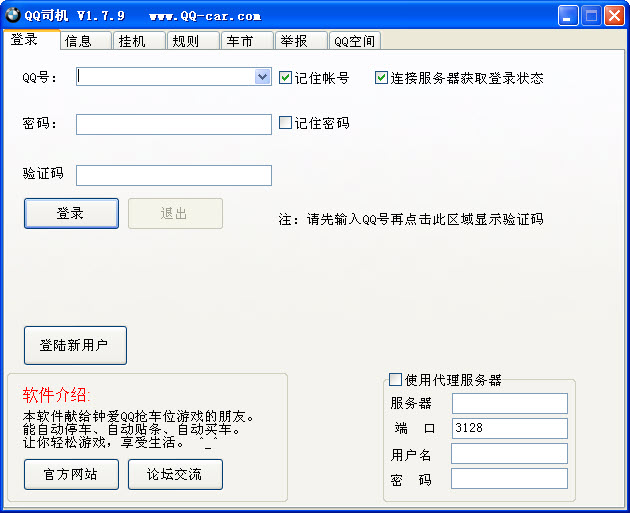Click the 端口 field showing 3128

tap(509, 428)
